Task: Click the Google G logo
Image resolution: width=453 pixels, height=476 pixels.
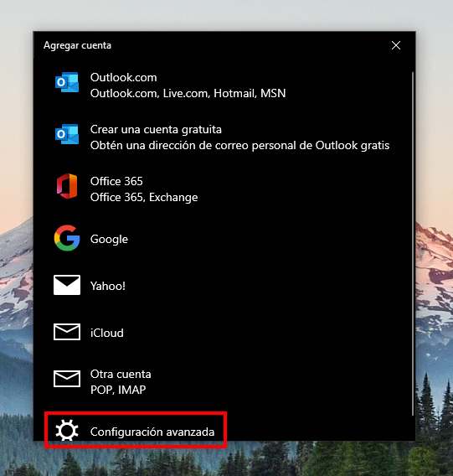Action: tap(67, 238)
